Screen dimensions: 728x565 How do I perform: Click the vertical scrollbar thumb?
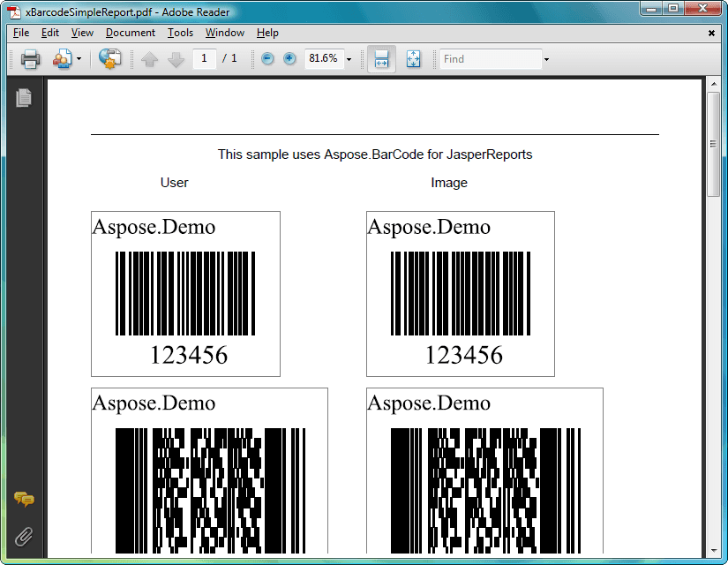tap(714, 145)
